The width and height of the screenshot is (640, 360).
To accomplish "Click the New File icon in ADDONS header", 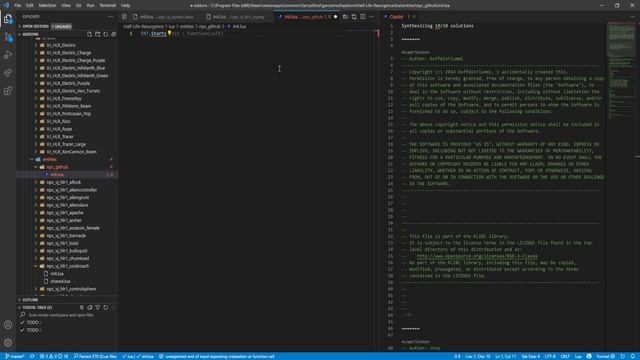I will 89,34.
